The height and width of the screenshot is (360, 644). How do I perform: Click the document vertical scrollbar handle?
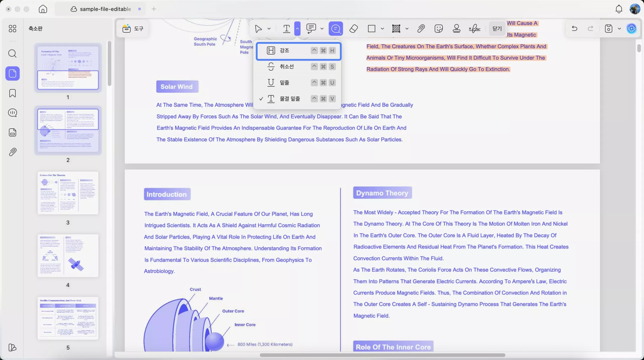pyautogui.click(x=639, y=48)
